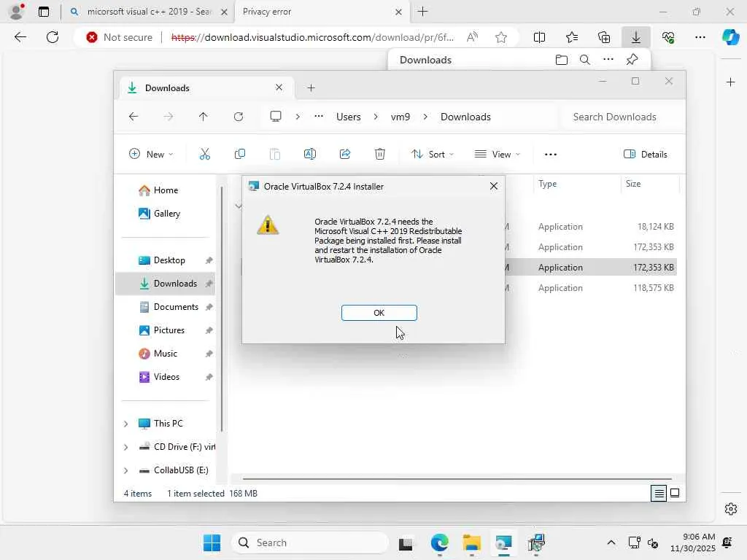Expand This PC tree node
The width and height of the screenshot is (747, 560).
pyautogui.click(x=125, y=424)
